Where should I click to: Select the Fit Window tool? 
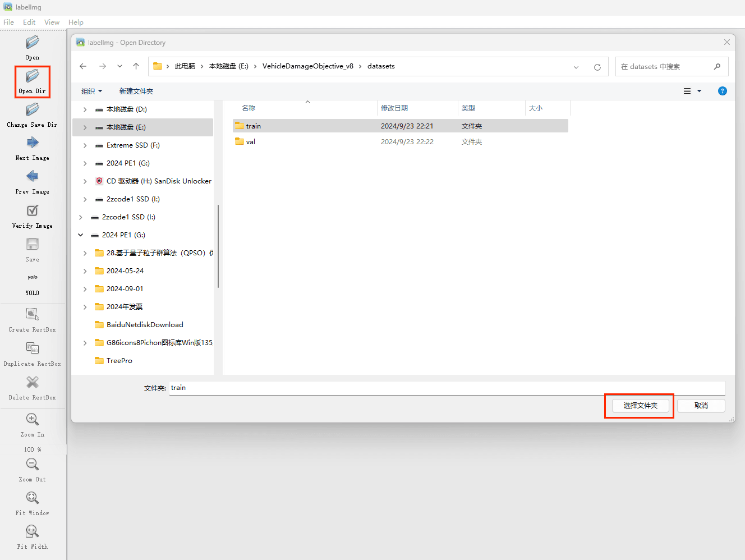[x=33, y=498]
